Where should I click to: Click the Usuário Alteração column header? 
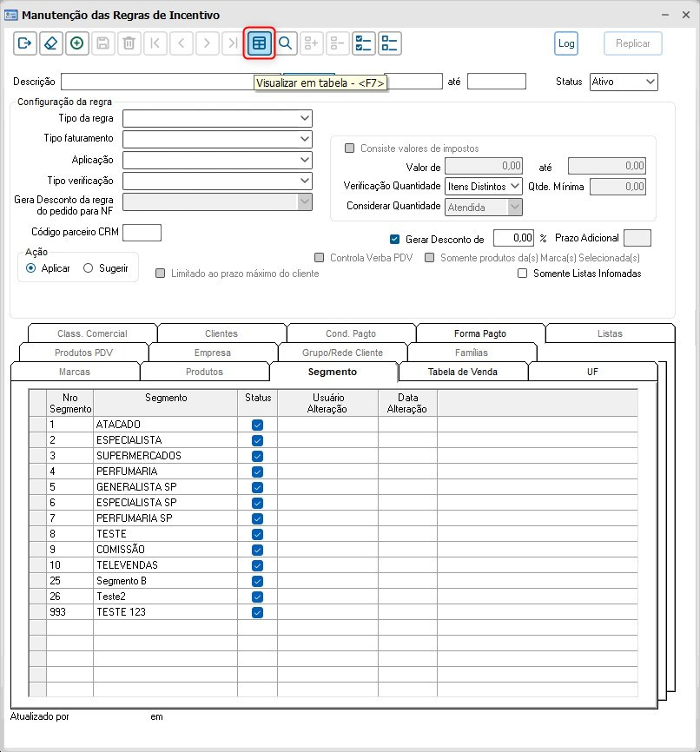click(x=327, y=403)
